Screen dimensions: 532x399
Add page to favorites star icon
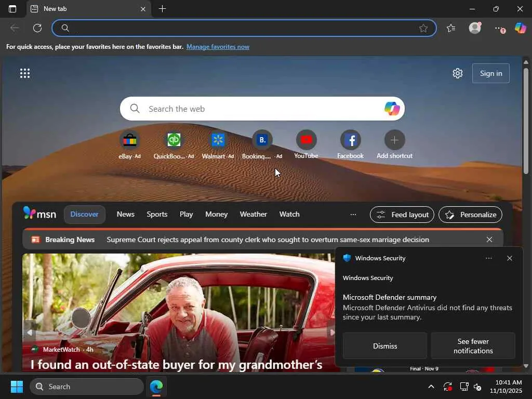(x=423, y=28)
